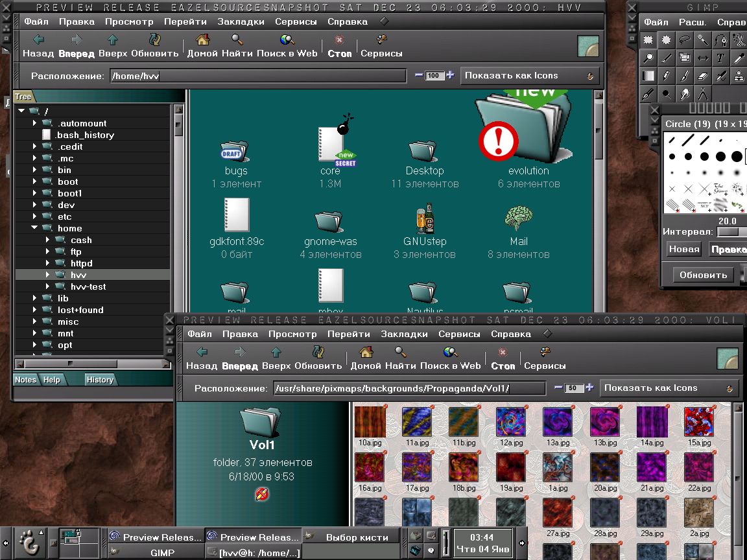The image size is (747, 560).
Task: Open Перейти menu in Vol1 window
Action: [x=348, y=334]
